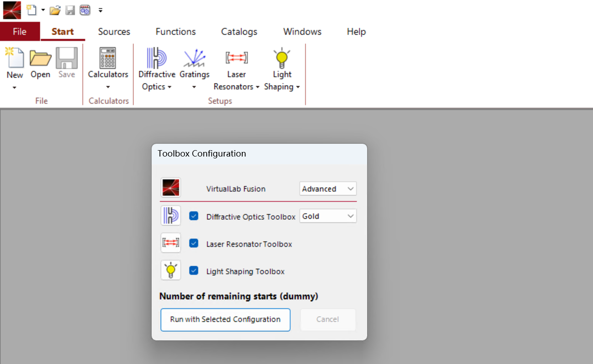Screen dimensions: 593x364
Task: Toggle the Laser Resonator Toolbox checkbox
Action: (x=194, y=243)
